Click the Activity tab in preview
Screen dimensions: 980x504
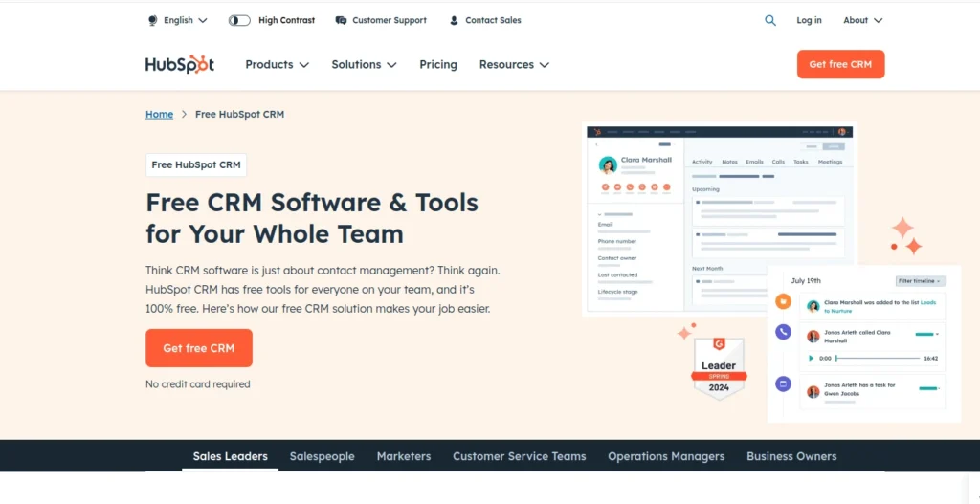click(x=702, y=162)
